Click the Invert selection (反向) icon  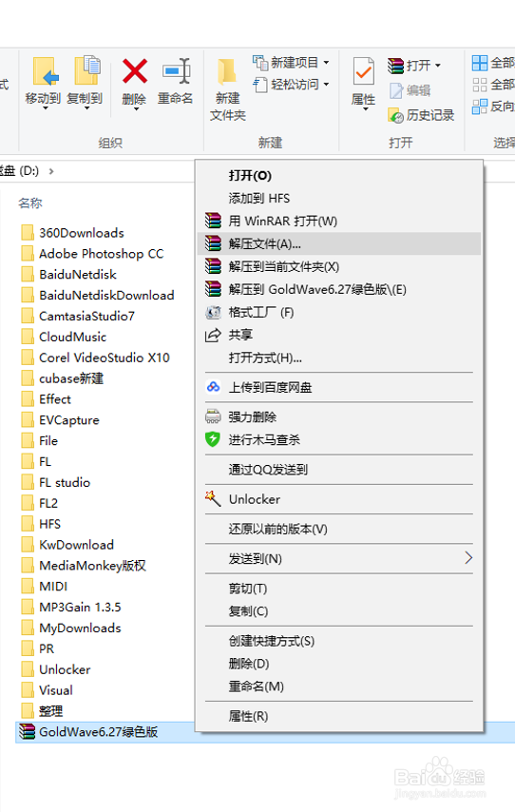pyautogui.click(x=480, y=106)
